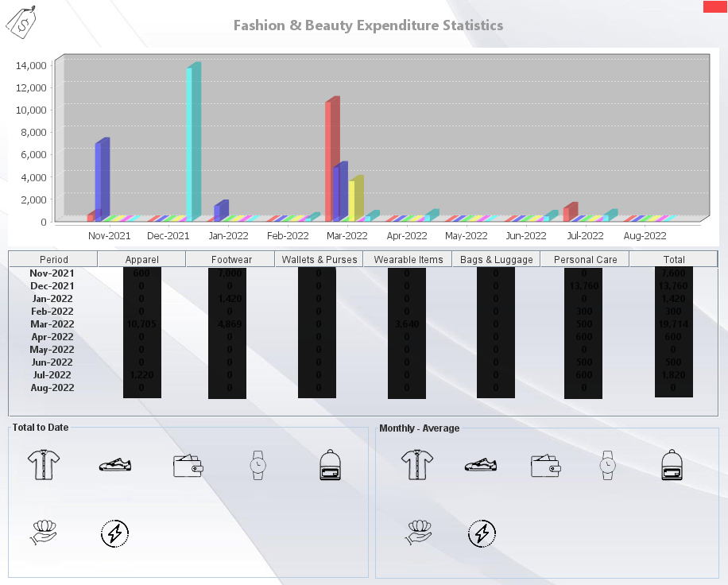Click the Total column header

674,259
